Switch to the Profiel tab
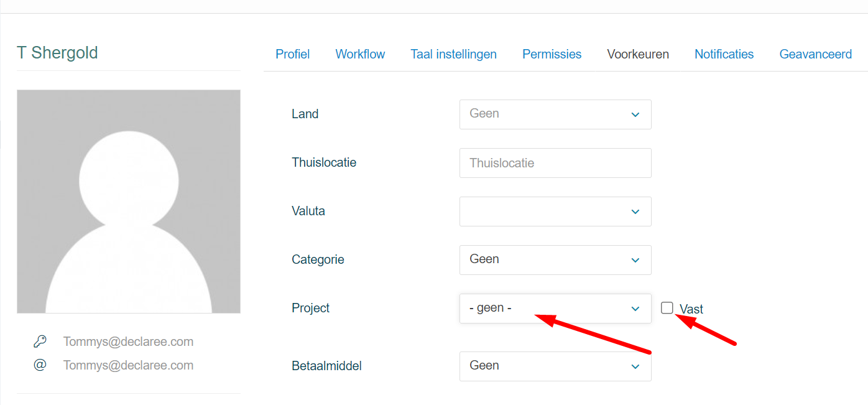 292,54
